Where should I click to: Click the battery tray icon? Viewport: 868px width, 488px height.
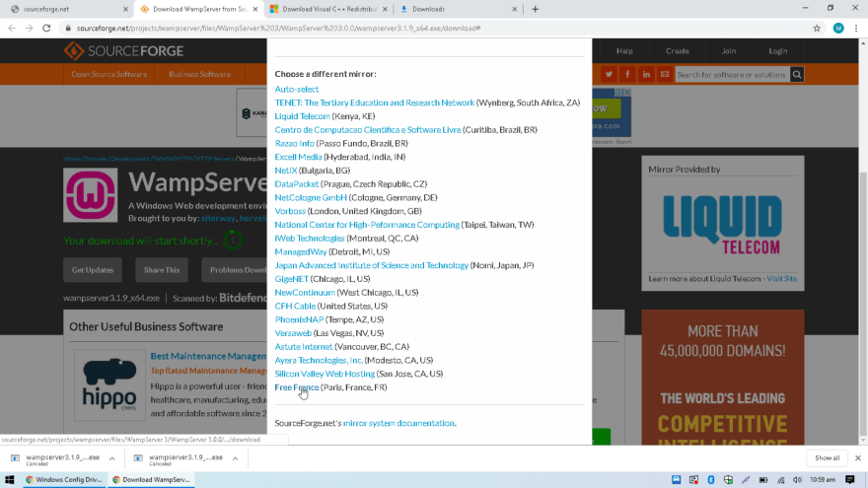762,480
